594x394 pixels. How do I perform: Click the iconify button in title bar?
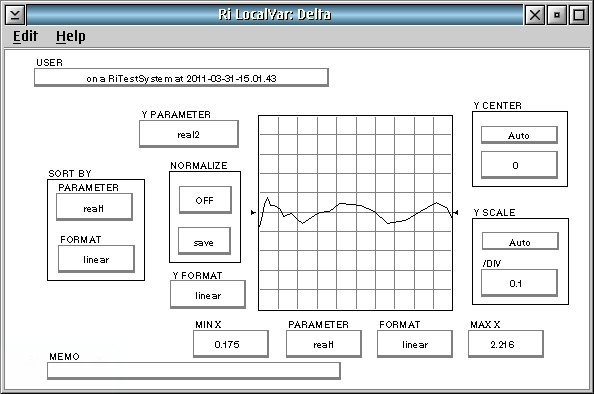557,15
